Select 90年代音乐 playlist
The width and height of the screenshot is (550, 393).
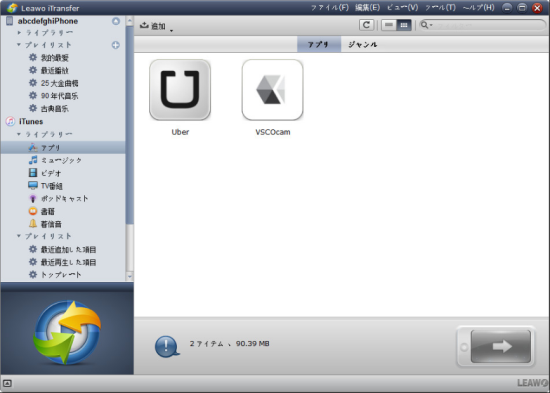click(x=59, y=96)
